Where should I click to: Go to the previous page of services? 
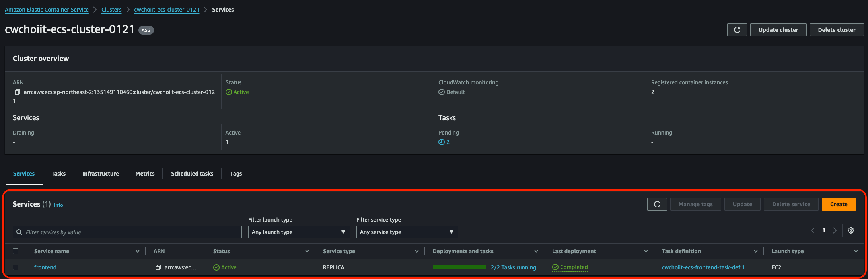coord(813,230)
